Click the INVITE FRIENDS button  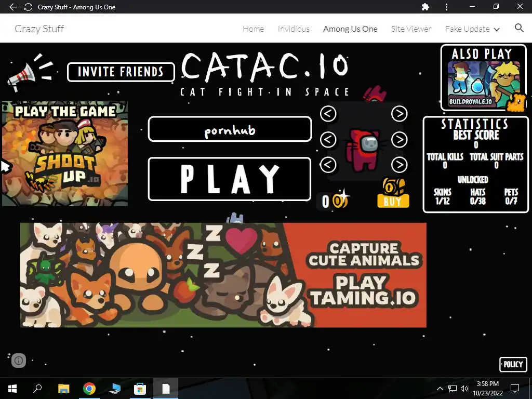click(121, 72)
